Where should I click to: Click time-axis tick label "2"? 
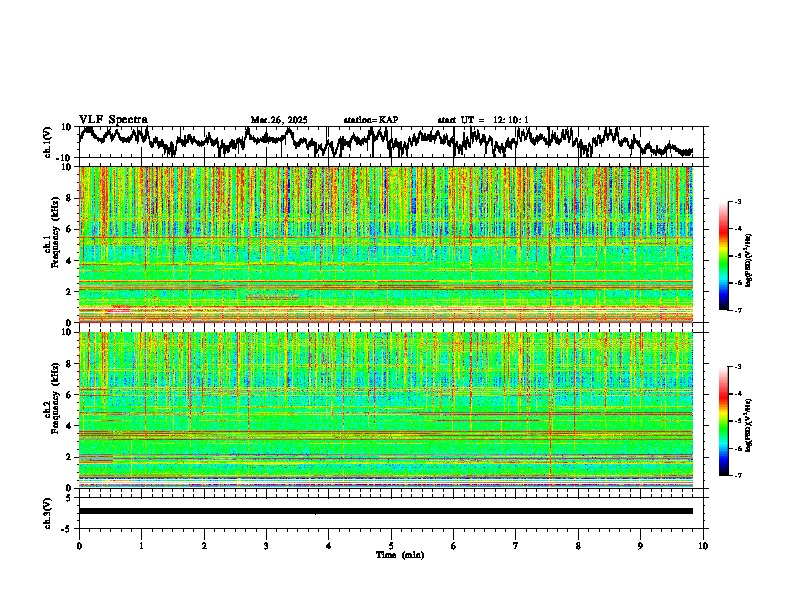204,546
